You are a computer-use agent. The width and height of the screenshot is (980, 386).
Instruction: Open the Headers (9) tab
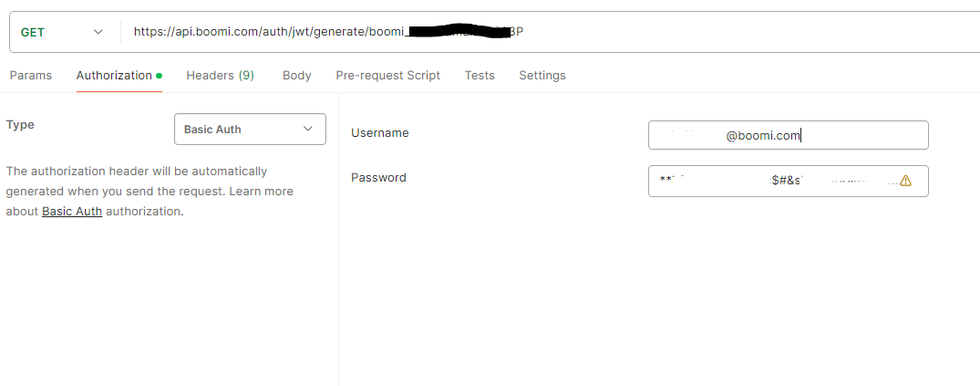[220, 76]
